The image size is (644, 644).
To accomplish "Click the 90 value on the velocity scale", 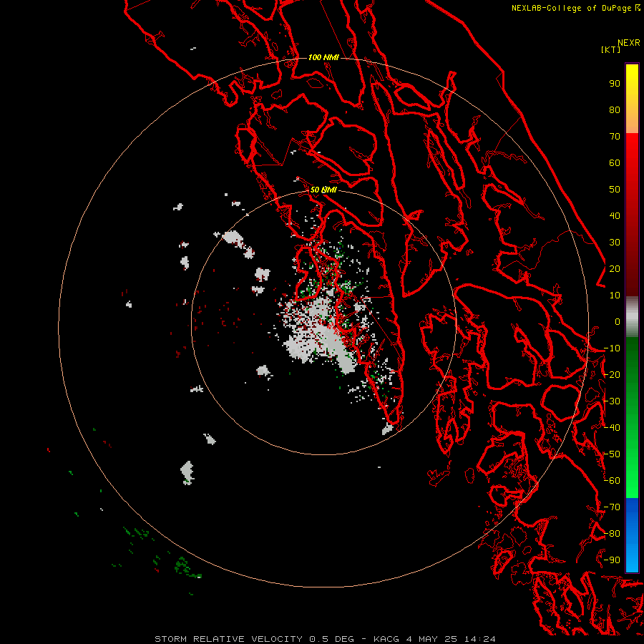I will coord(615,84).
